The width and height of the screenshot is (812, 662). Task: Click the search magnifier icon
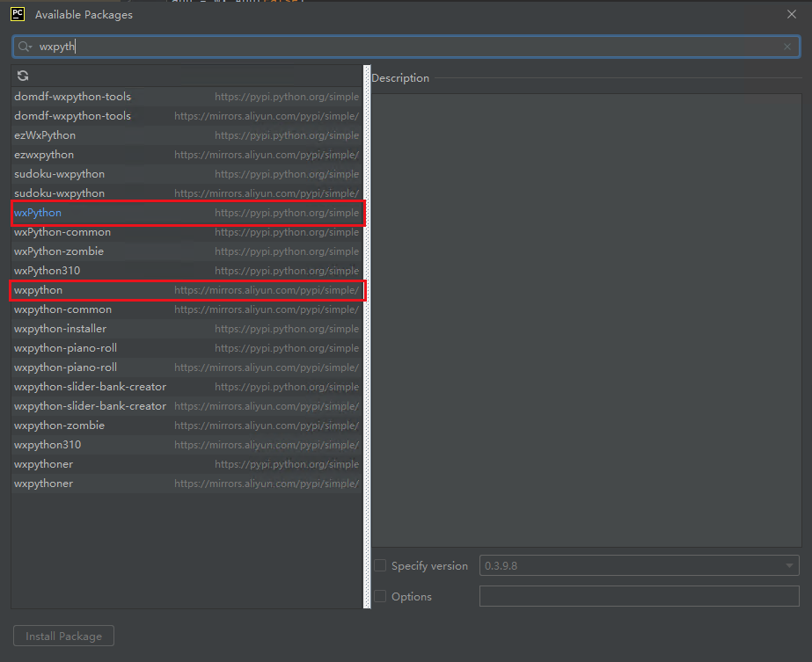(25, 47)
